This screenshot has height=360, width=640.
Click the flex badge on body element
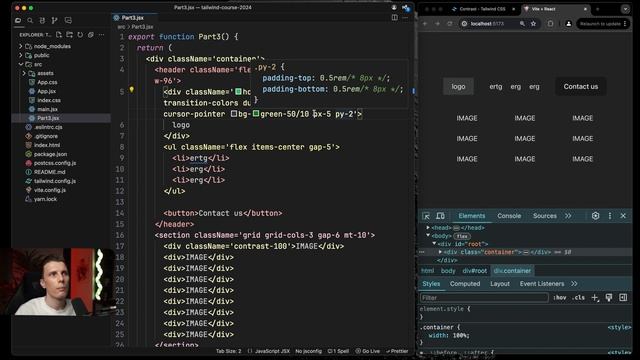(x=462, y=236)
